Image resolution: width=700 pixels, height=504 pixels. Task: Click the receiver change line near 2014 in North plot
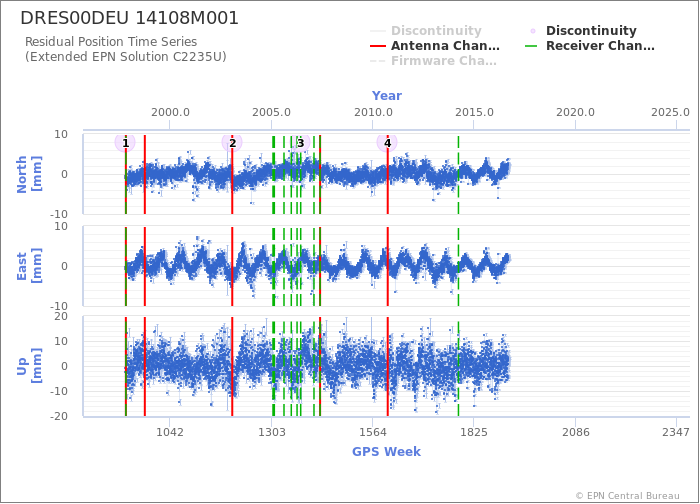click(458, 175)
